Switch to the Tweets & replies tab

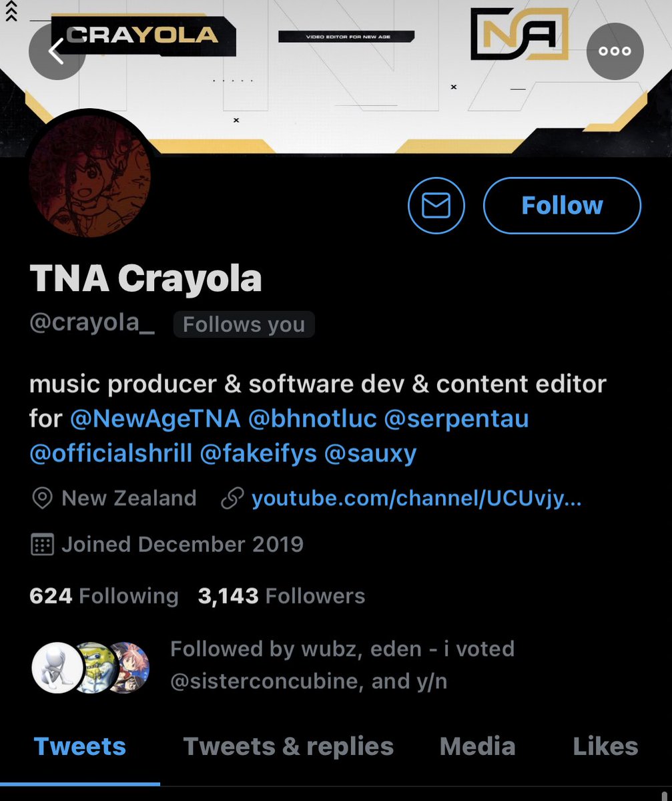pos(288,746)
